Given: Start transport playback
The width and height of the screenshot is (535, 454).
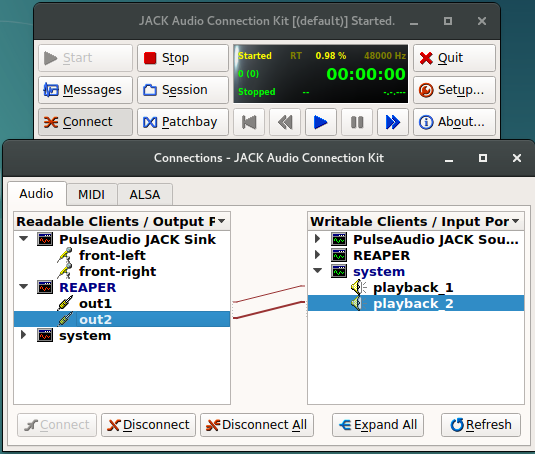Looking at the screenshot, I should pos(321,122).
